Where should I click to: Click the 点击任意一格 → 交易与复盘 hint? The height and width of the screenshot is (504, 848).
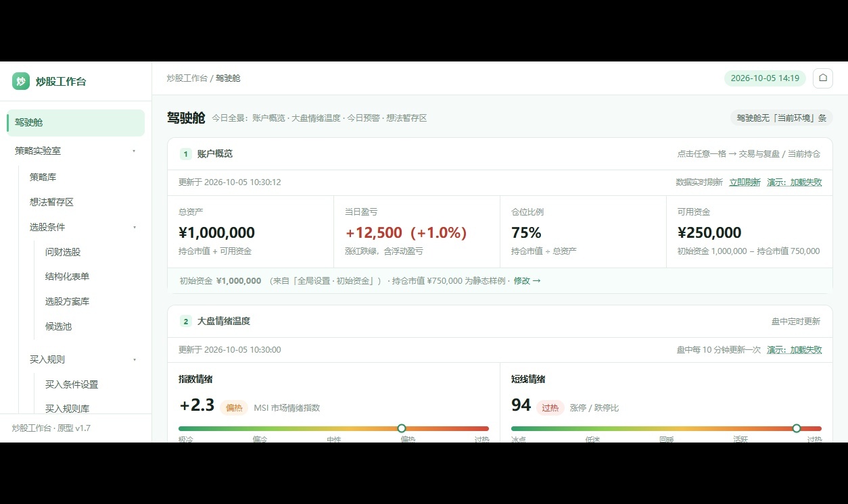click(749, 154)
